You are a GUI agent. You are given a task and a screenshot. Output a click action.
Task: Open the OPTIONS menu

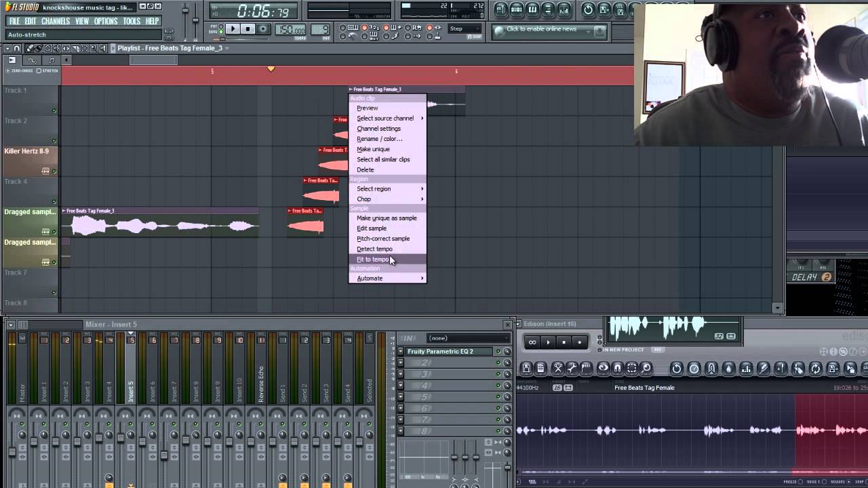pos(106,21)
